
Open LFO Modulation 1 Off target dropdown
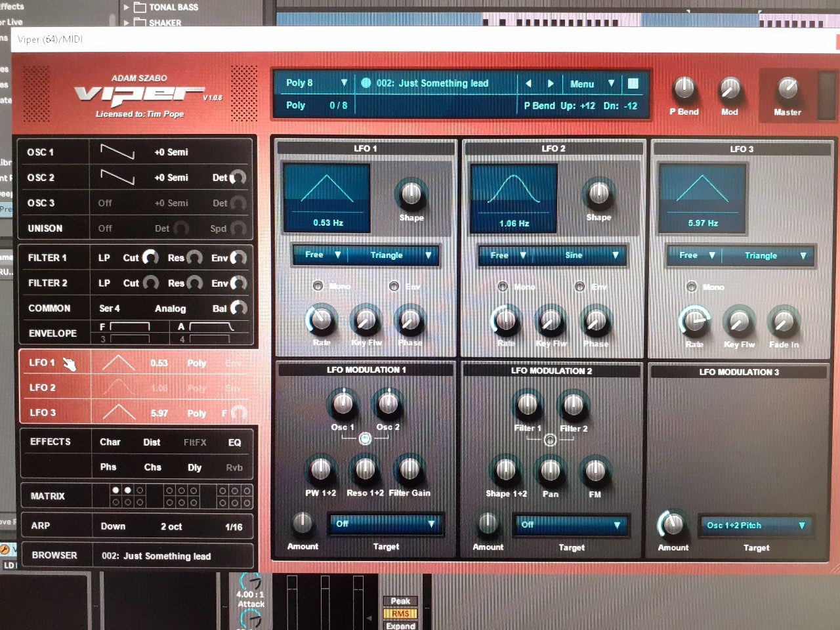coord(386,524)
